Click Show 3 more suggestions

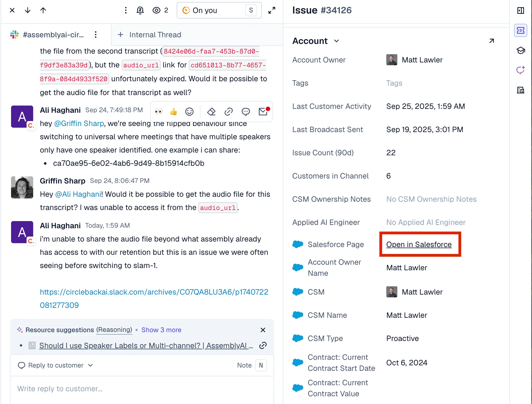tap(161, 330)
